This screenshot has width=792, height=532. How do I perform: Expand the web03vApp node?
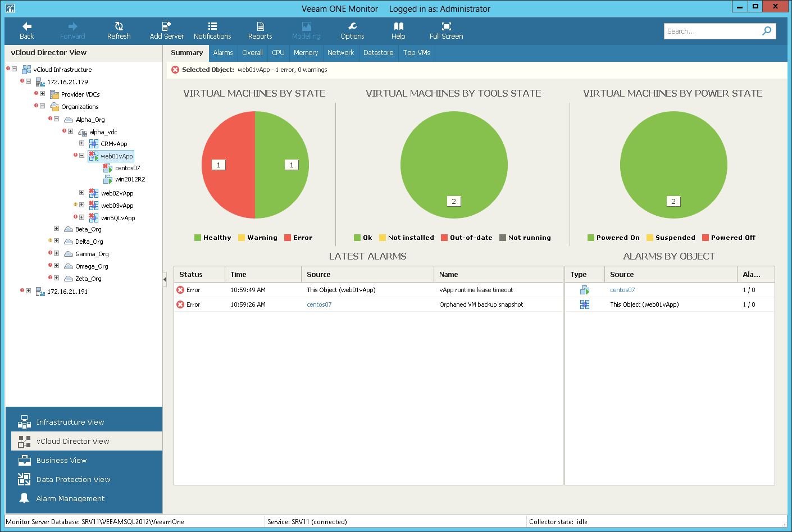[x=81, y=205]
